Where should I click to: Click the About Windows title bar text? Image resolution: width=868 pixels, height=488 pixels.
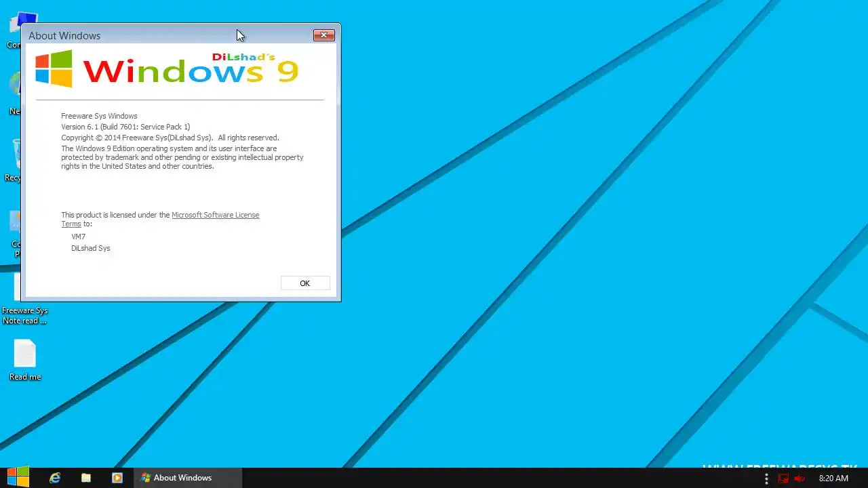point(64,36)
